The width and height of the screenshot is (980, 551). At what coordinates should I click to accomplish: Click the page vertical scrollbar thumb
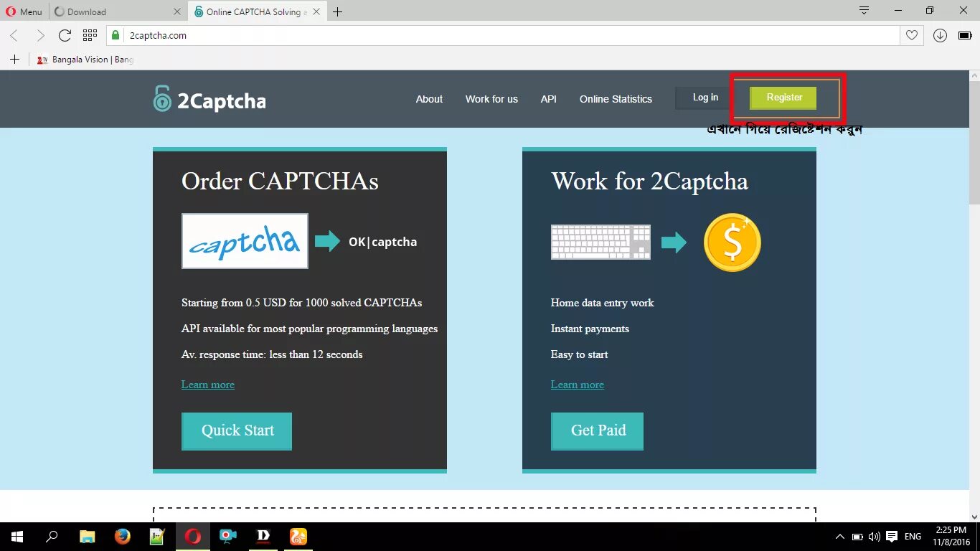(974, 143)
